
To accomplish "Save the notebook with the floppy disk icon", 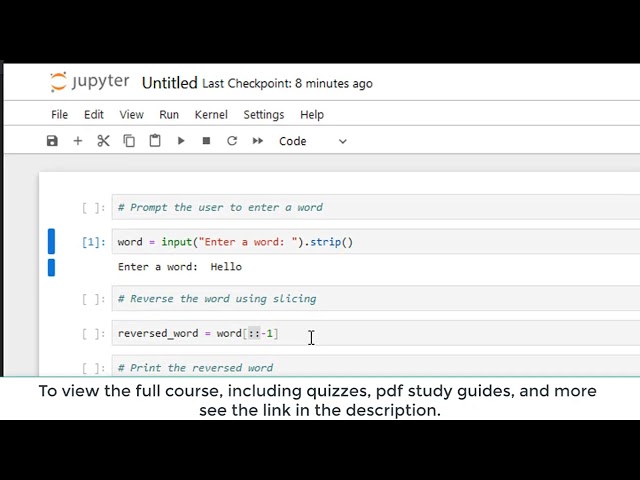I will pos(52,141).
